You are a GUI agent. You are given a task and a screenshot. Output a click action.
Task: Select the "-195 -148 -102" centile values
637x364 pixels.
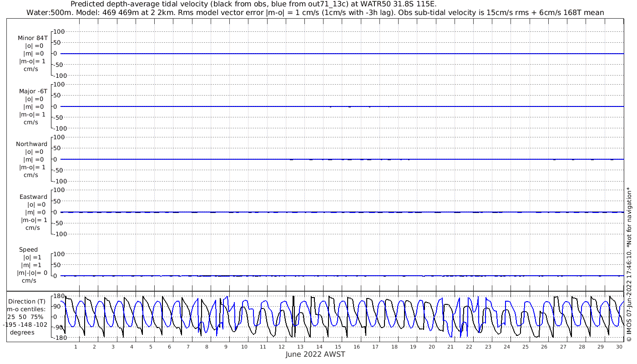(25, 324)
